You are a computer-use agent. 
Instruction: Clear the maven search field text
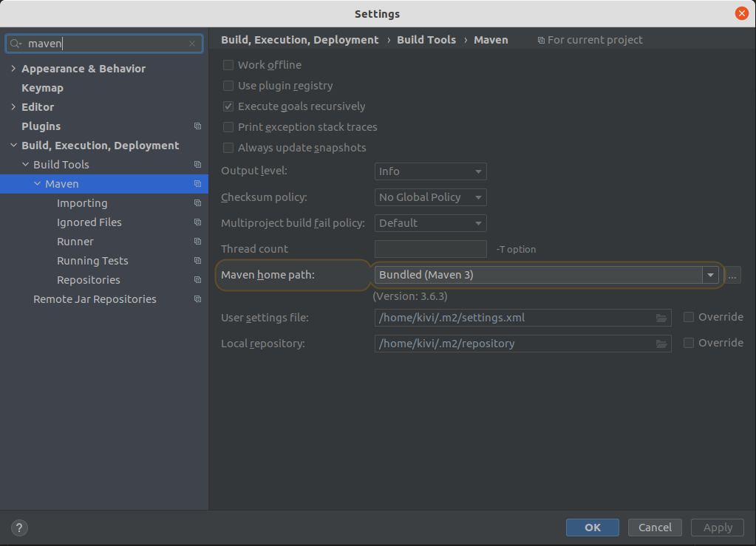[x=192, y=44]
